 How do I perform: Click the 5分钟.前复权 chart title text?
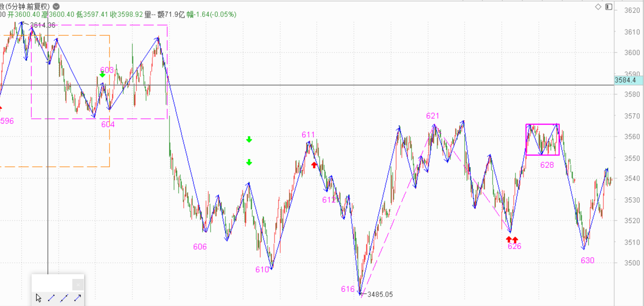pyautogui.click(x=27, y=6)
